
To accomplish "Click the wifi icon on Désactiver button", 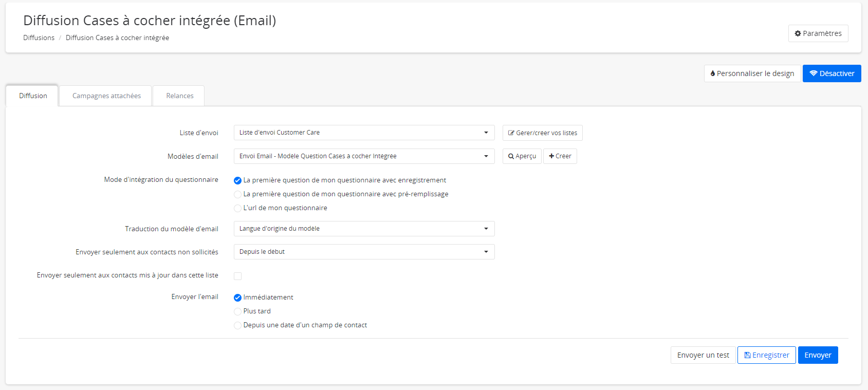I will pos(813,73).
